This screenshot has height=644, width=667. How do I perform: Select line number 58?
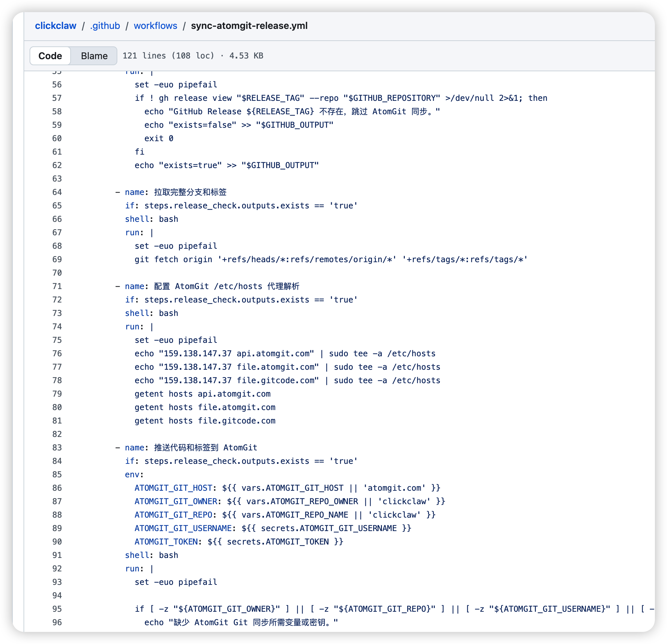coord(57,112)
